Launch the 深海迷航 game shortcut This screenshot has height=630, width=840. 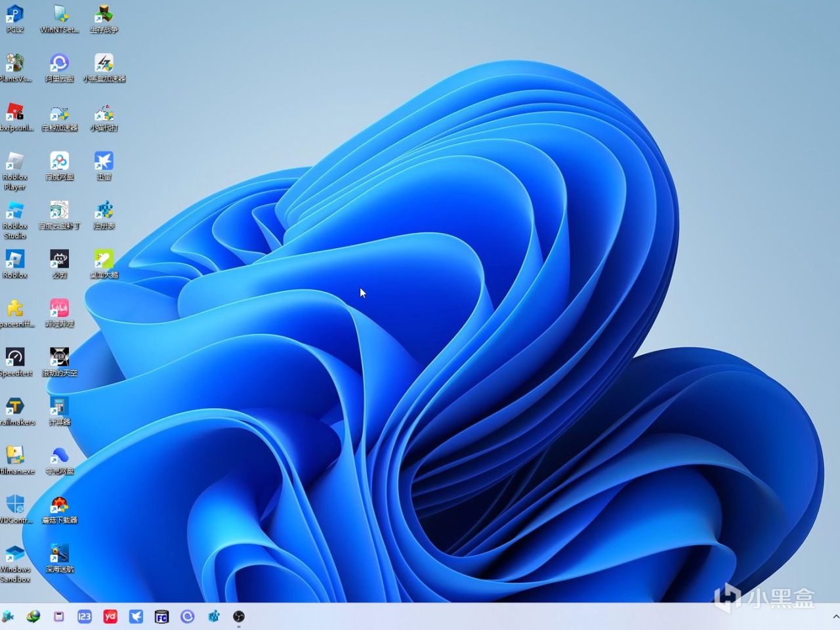[59, 558]
